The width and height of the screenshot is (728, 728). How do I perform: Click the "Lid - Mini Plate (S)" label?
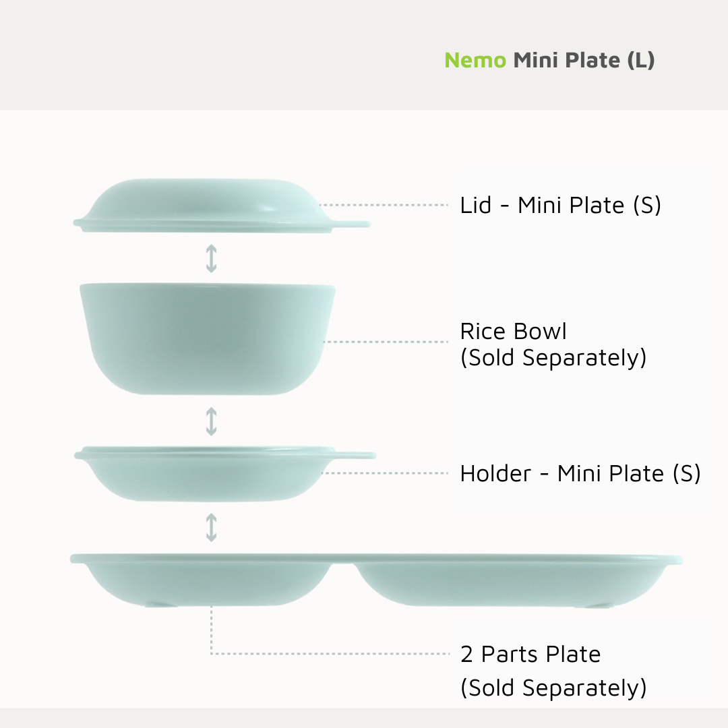(x=560, y=205)
